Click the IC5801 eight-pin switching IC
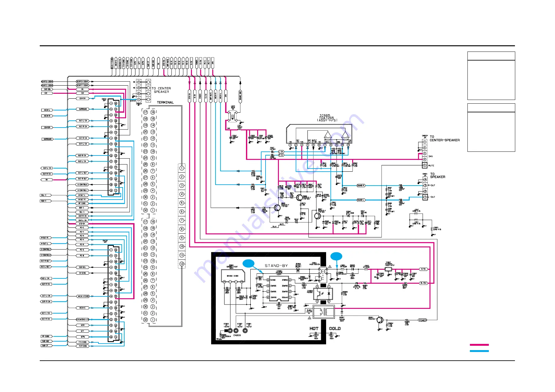Viewport: 555px width, 392px height. 279,288
